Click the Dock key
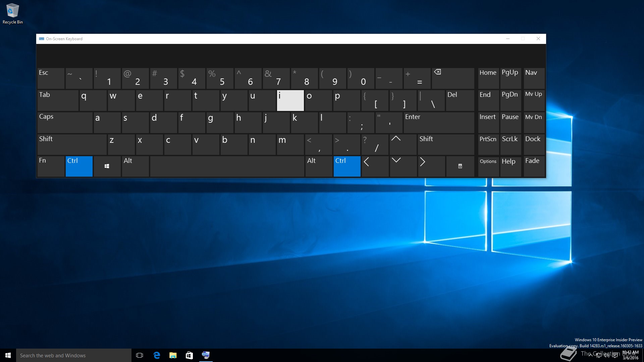The width and height of the screenshot is (644, 362). 534,144
